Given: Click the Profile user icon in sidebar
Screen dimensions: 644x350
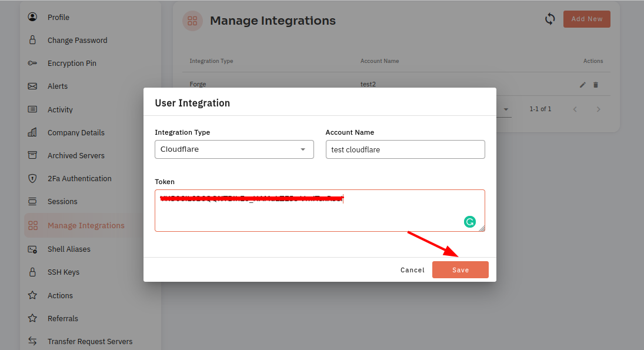Looking at the screenshot, I should pyautogui.click(x=32, y=17).
